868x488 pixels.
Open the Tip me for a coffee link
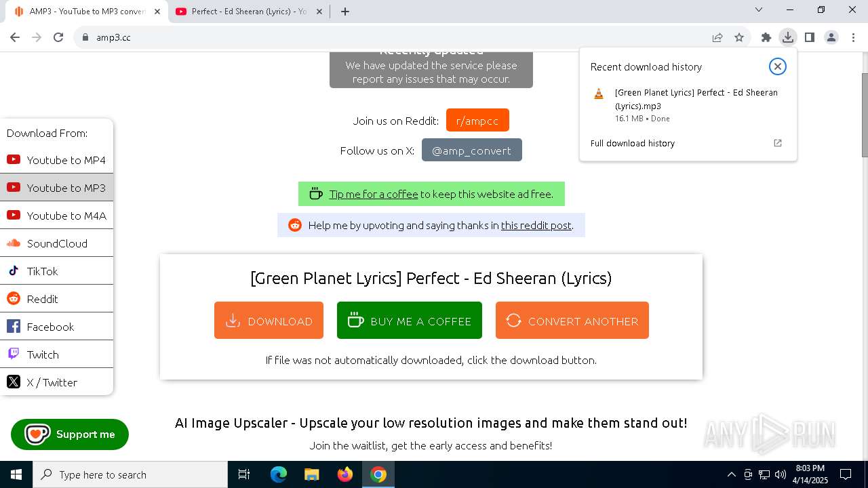click(373, 194)
